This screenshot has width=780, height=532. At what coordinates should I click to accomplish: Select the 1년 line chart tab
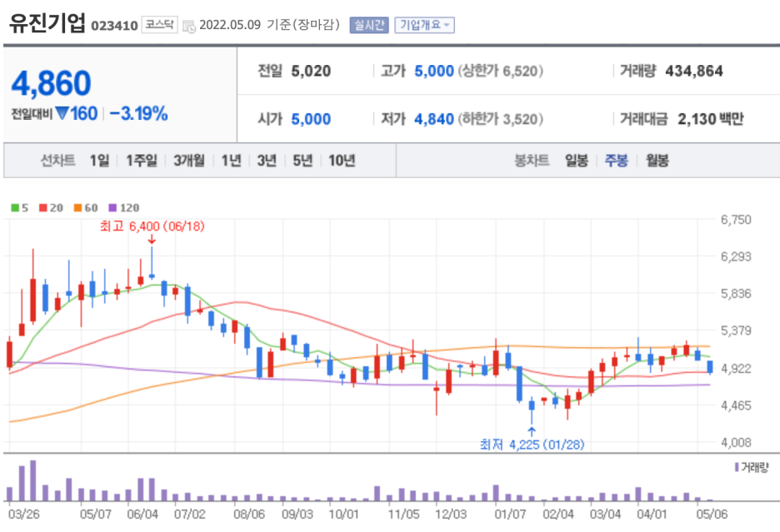coord(232,160)
